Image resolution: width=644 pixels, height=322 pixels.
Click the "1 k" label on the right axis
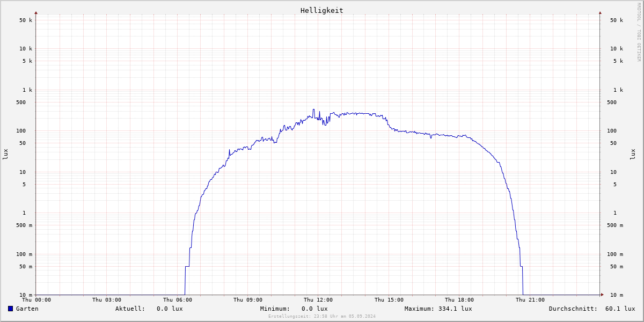618,90
